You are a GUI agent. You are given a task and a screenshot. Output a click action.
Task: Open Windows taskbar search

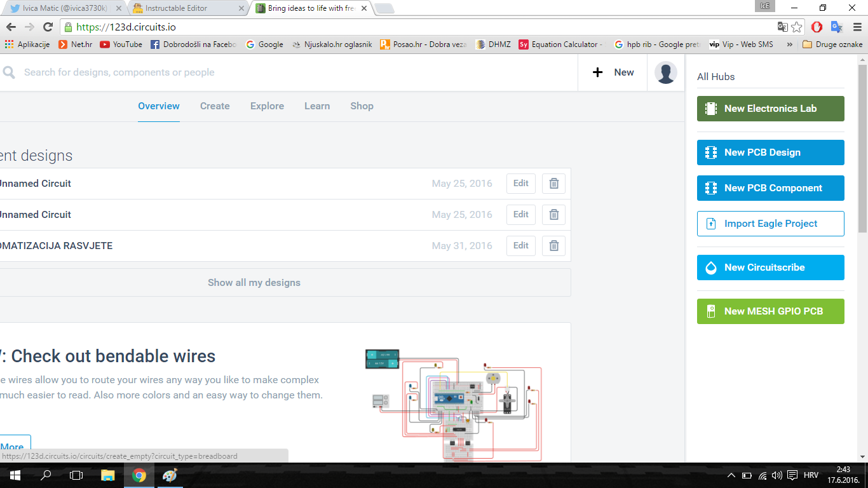coord(45,475)
